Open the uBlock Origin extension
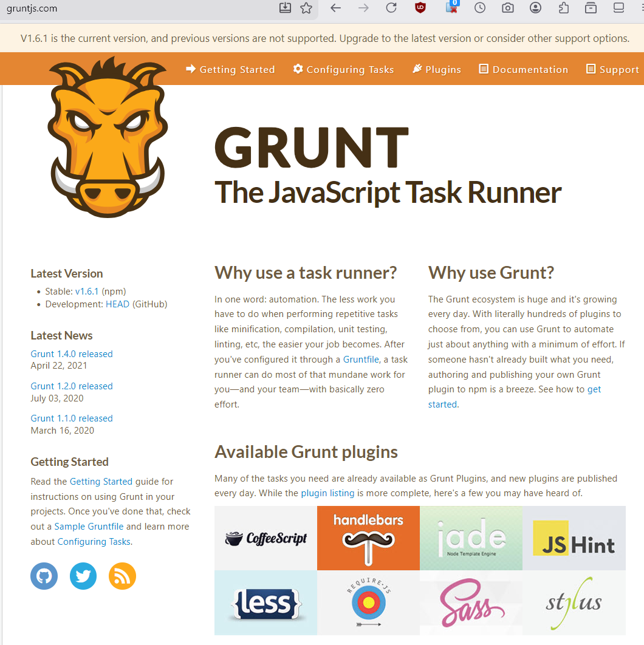Screen dimensions: 644x645 tap(420, 8)
